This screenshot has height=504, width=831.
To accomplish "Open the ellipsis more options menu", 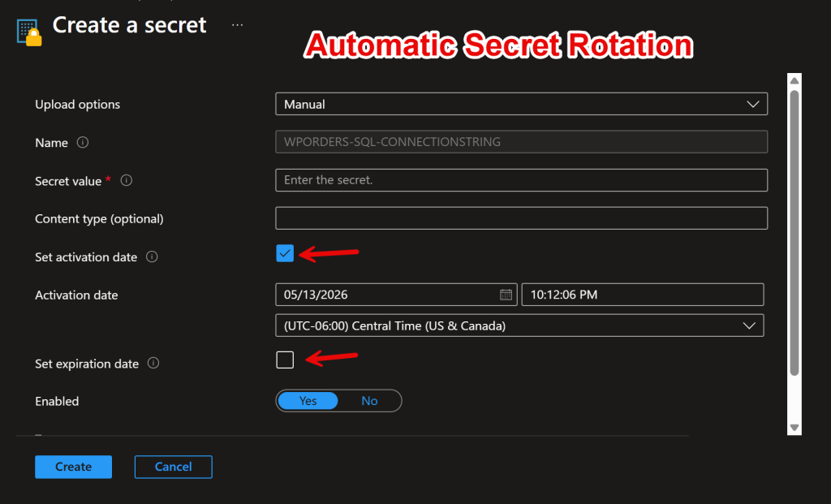I will click(238, 25).
